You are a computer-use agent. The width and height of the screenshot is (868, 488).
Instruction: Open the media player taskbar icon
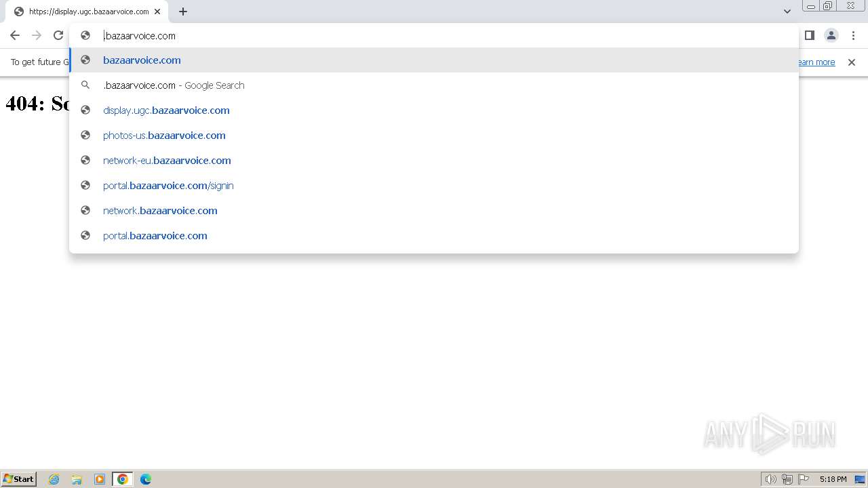tap(100, 479)
